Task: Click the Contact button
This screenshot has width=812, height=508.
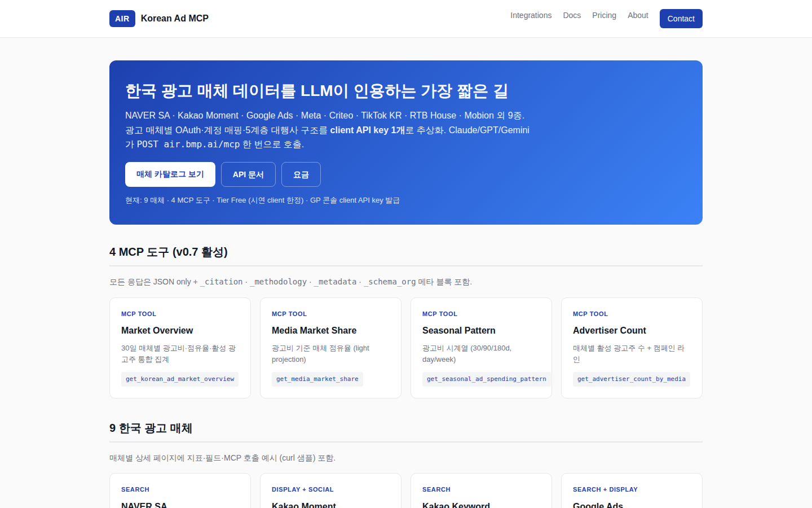Action: [681, 19]
